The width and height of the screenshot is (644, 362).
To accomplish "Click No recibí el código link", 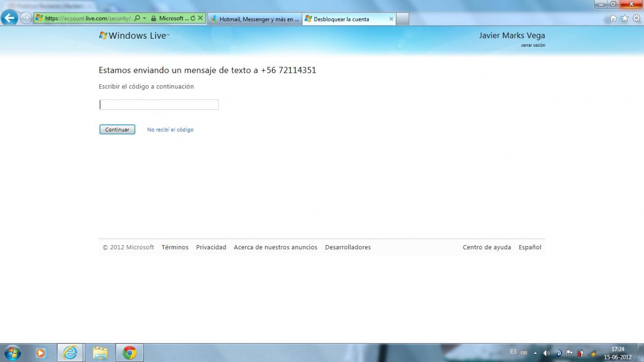I will pos(170,130).
